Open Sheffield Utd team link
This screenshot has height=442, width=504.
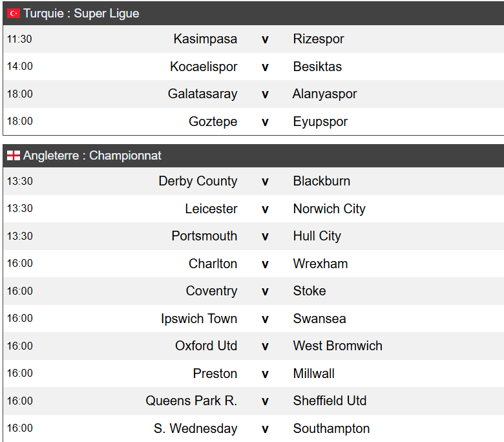click(330, 401)
